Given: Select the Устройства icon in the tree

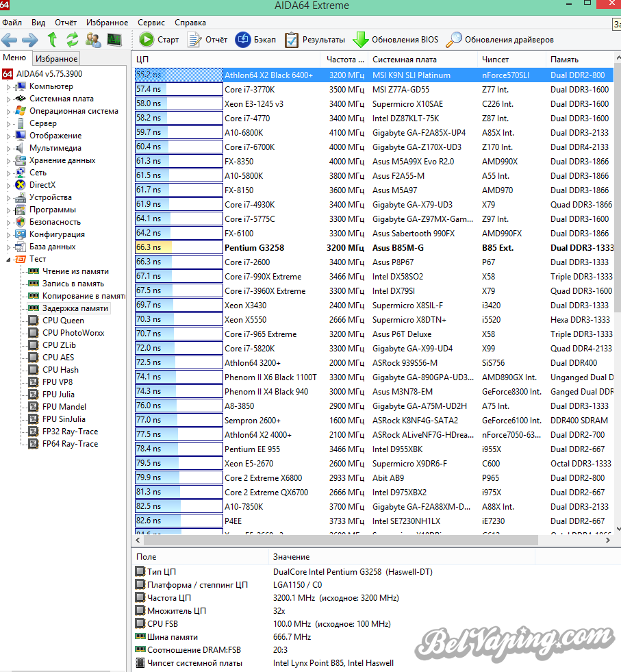Looking at the screenshot, I should 20,197.
